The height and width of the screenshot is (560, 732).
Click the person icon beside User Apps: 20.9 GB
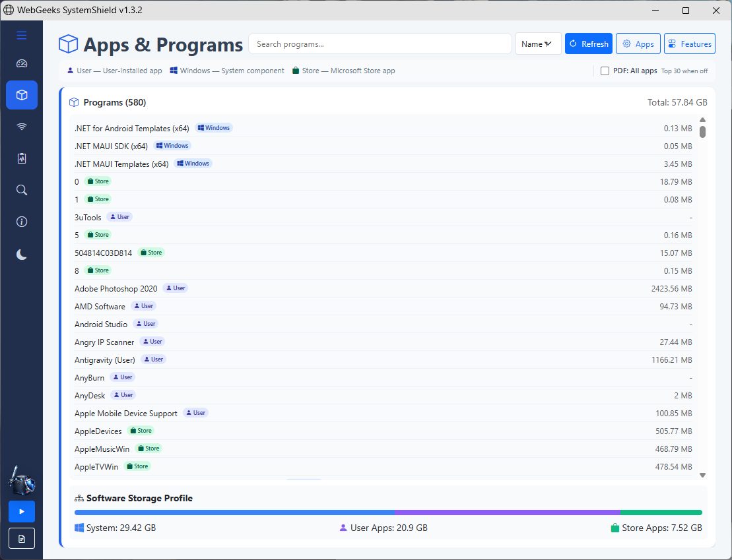343,528
